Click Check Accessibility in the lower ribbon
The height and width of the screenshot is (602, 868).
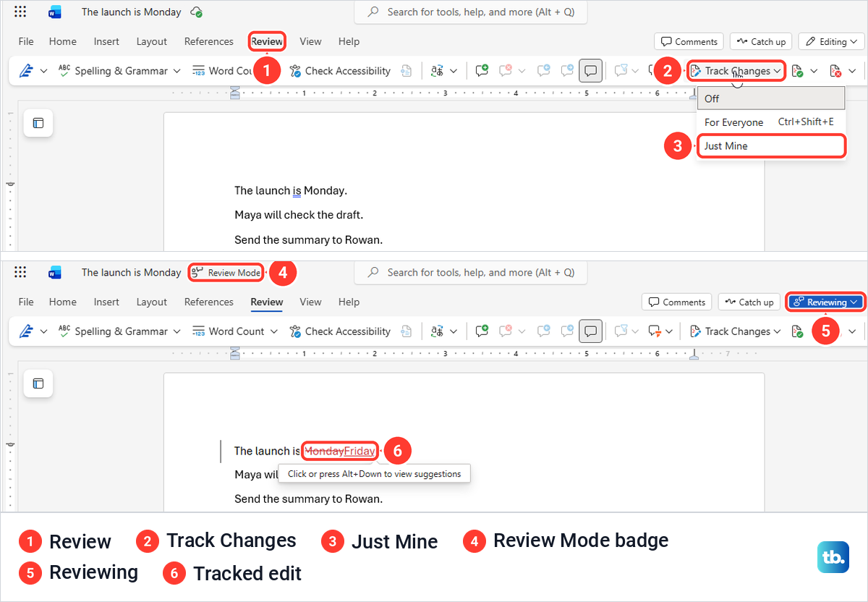click(340, 331)
